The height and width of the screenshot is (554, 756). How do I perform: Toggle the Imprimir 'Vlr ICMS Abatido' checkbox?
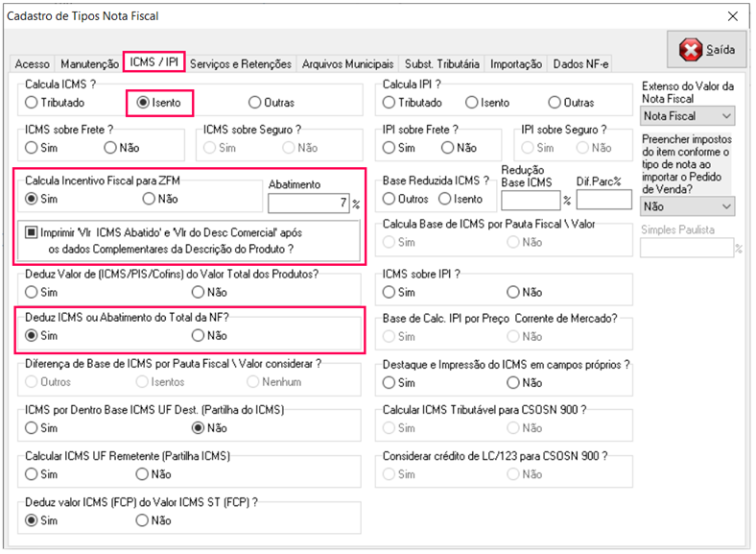32,231
